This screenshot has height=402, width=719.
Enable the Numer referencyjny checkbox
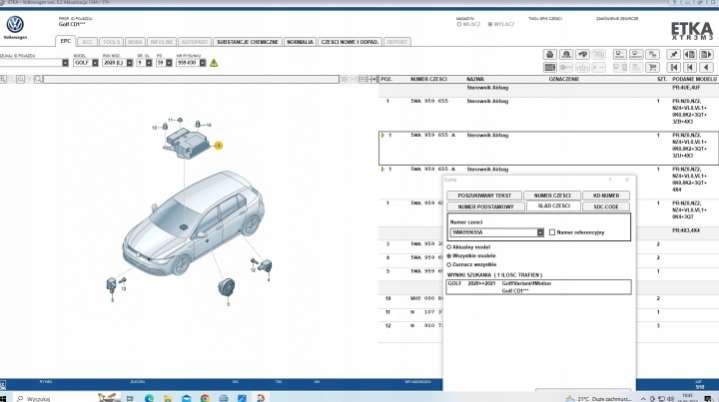tap(552, 232)
